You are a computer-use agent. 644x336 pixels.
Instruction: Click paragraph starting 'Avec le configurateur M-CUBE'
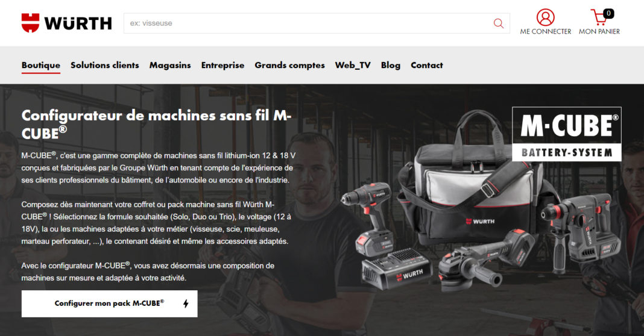(148, 272)
